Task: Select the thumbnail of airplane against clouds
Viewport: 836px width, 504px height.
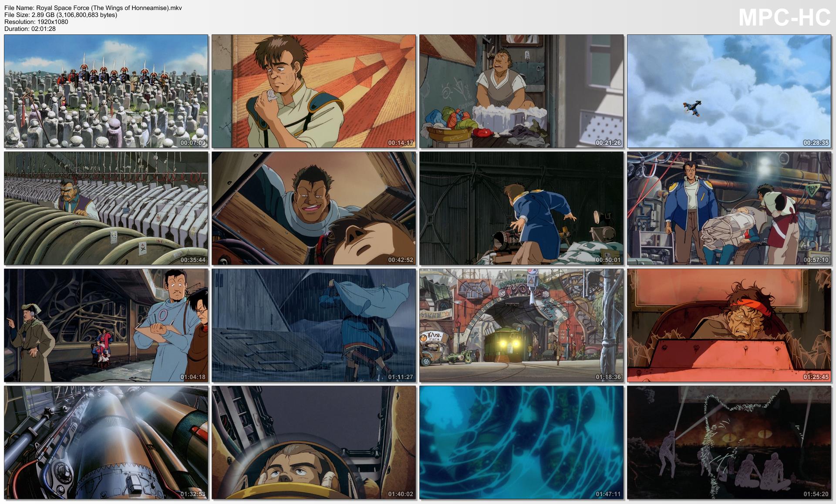Action: click(x=729, y=91)
